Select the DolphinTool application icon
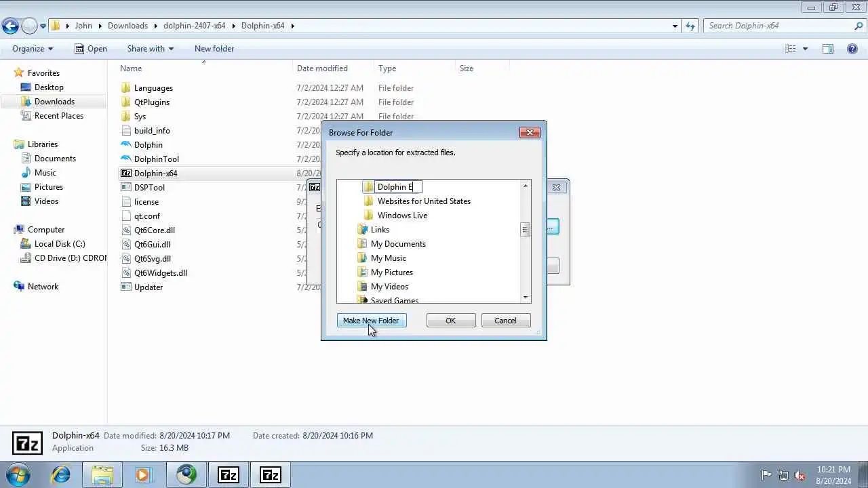Screen dimensions: 868x488 [126, 159]
